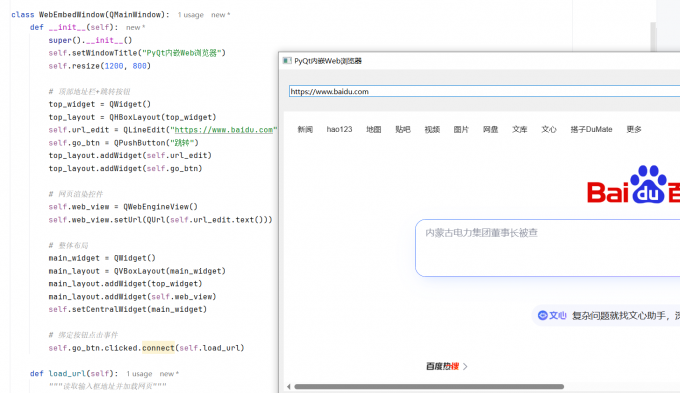Click 'QVBoxLayout(main_widget)' in code
The width and height of the screenshot is (680, 393).
[x=170, y=271]
